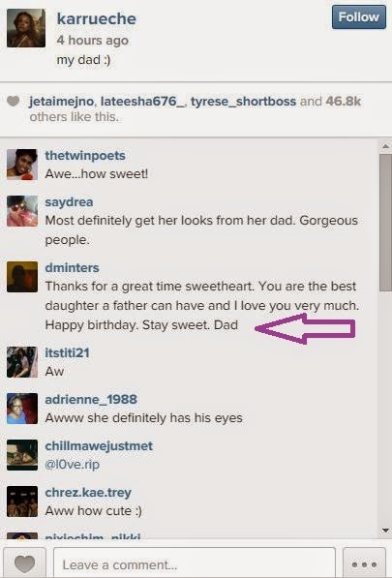
Task: Click saydrea's avatar image
Action: pyautogui.click(x=22, y=211)
